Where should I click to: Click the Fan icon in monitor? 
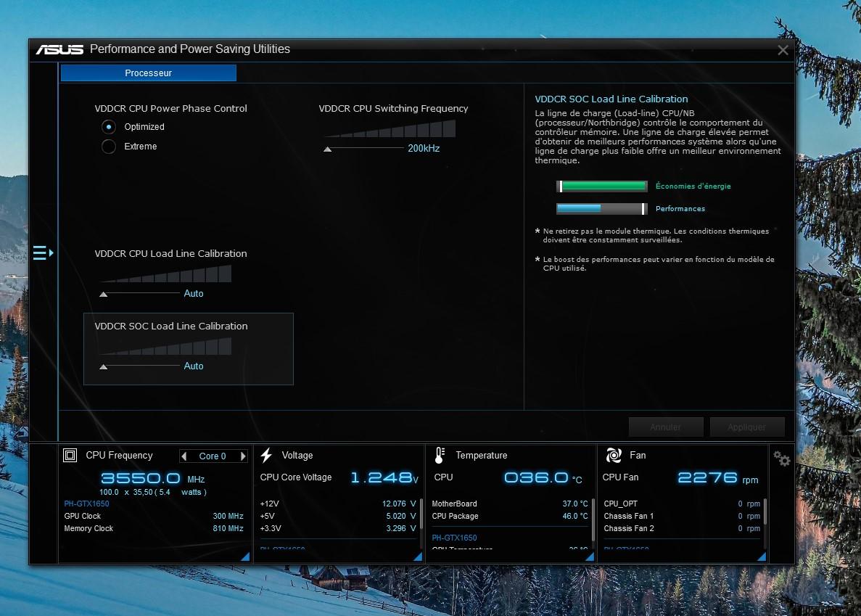pos(614,456)
